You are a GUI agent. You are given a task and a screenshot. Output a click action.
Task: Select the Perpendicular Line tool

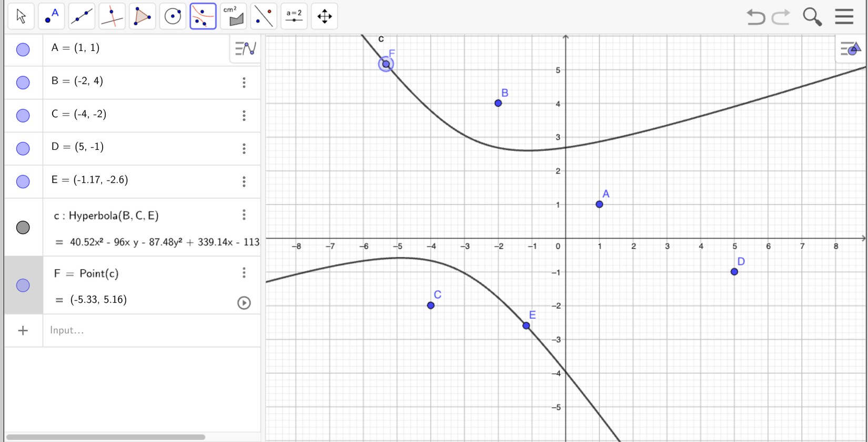(112, 16)
